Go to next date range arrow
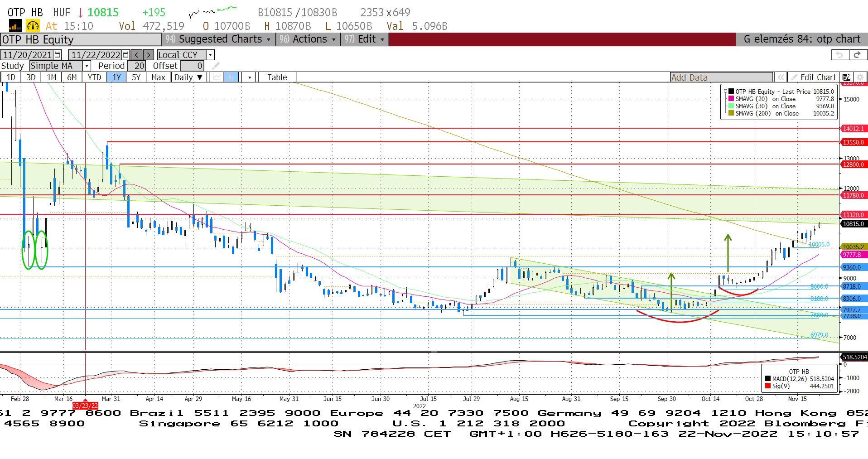Image resolution: width=868 pixels, height=459 pixels. 148,55
